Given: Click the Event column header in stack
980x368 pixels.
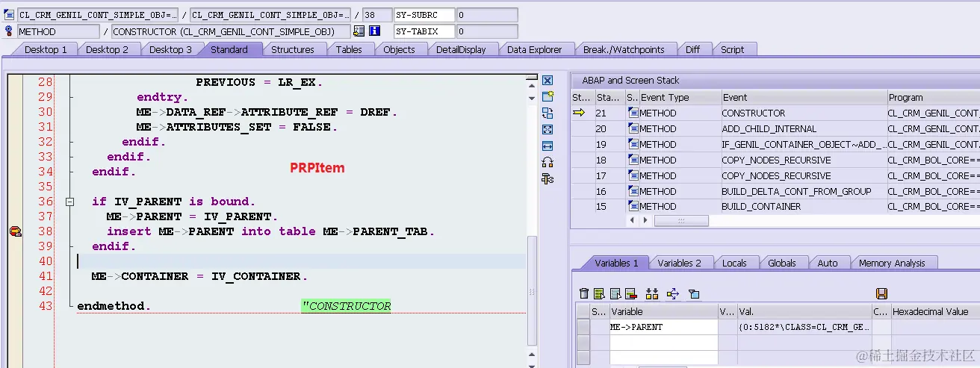Looking at the screenshot, I should (803, 98).
